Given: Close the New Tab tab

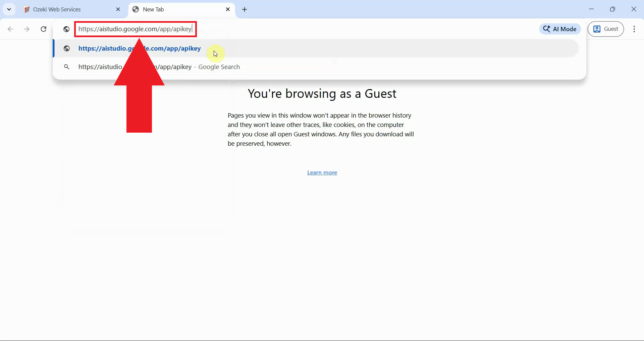Looking at the screenshot, I should (x=228, y=9).
